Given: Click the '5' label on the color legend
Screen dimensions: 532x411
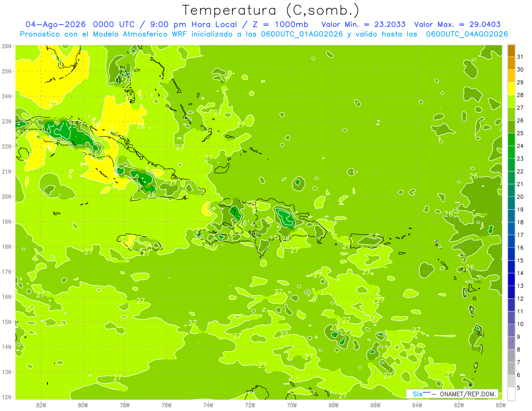Looking at the screenshot, I should 519,388.
